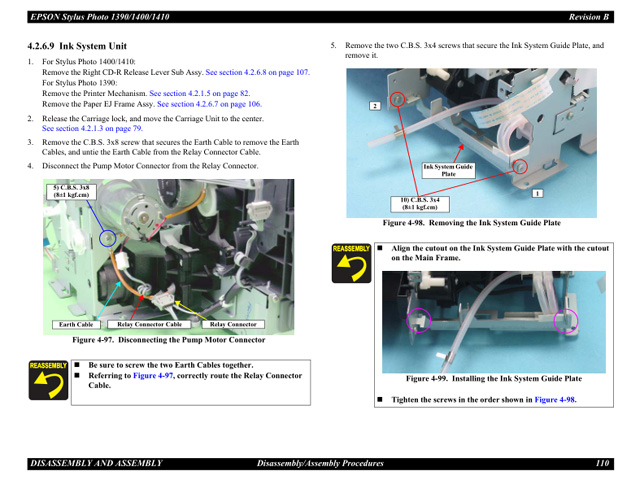Click the numbered callout box 1

[537, 193]
